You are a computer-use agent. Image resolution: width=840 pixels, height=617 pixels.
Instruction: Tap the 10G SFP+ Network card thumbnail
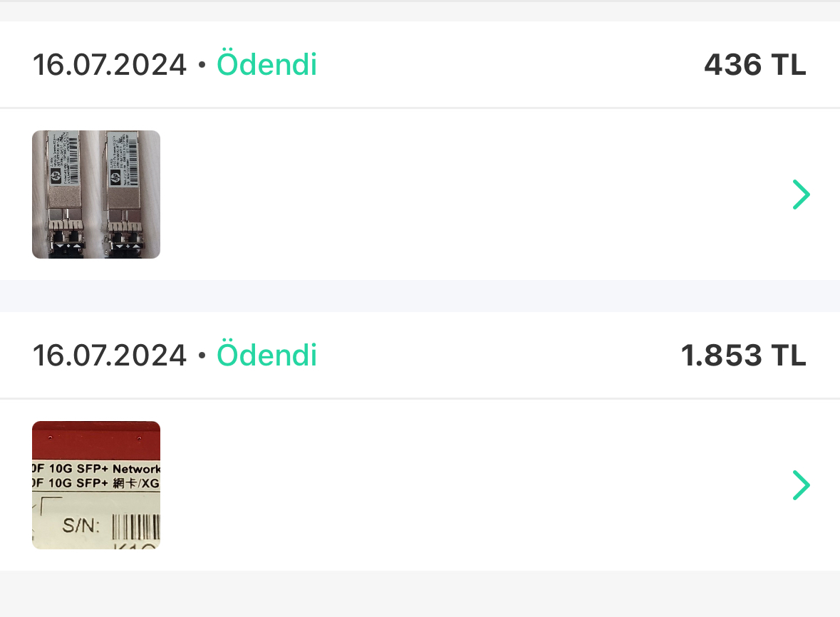(96, 485)
